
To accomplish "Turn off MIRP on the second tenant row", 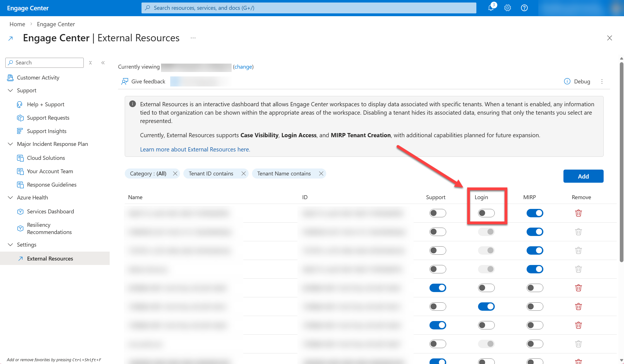I will pos(535,232).
